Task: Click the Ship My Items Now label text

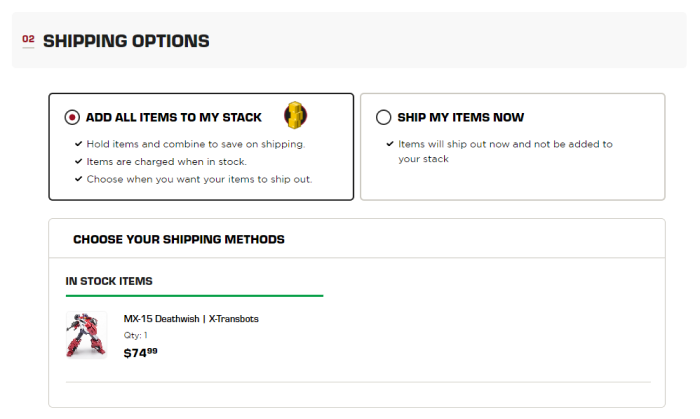Action: coord(460,117)
